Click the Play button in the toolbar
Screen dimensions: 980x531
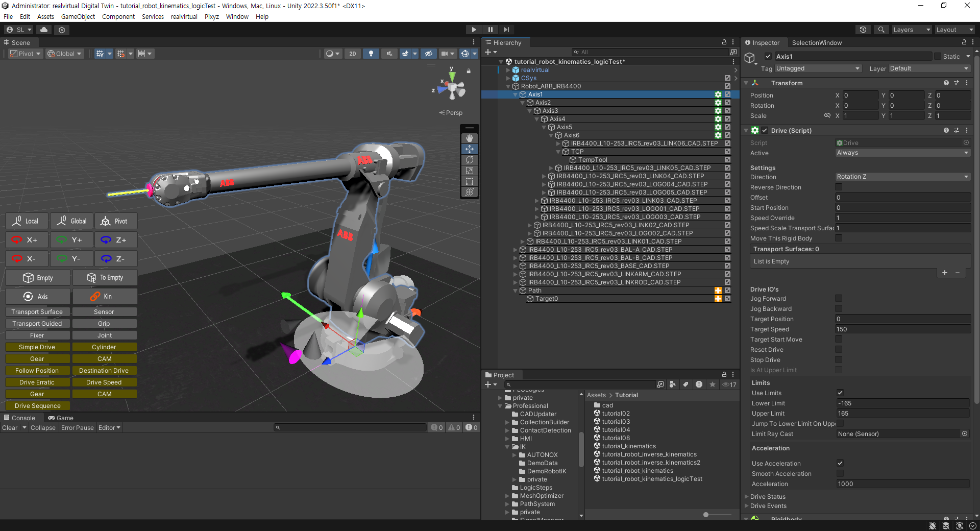tap(474, 30)
